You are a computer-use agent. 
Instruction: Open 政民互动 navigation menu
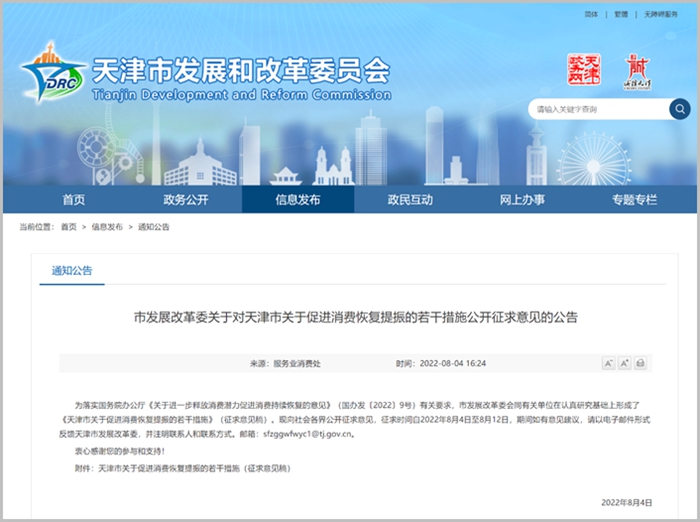pyautogui.click(x=410, y=200)
